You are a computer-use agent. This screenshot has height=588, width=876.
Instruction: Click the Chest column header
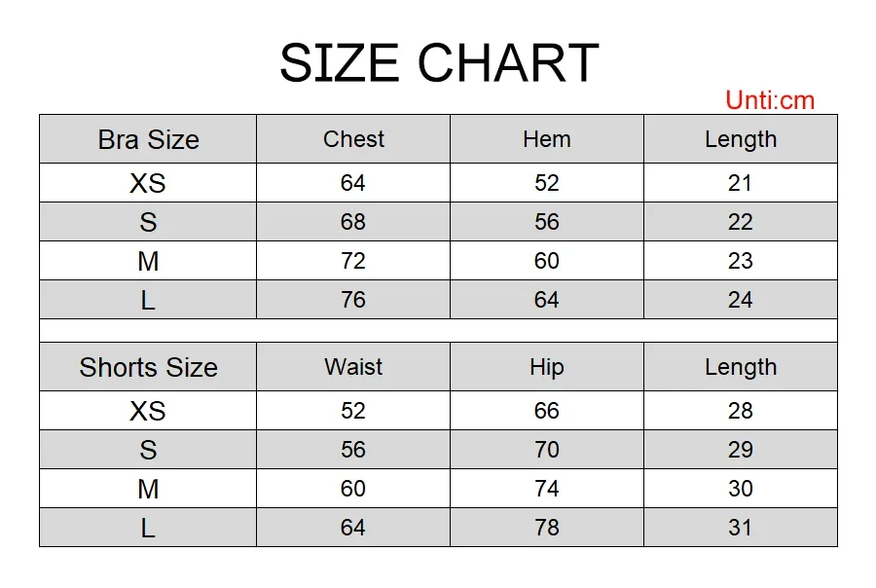(353, 139)
